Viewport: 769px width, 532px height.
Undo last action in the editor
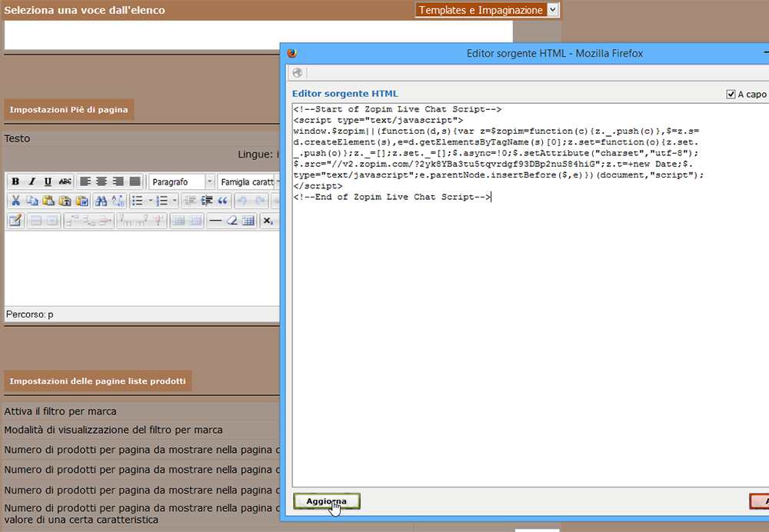coord(242,201)
